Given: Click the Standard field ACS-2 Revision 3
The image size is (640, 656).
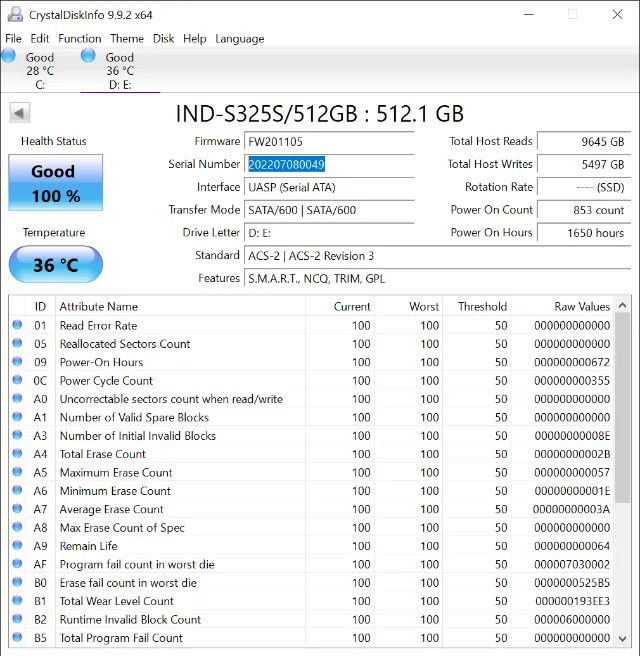Looking at the screenshot, I should [x=437, y=256].
